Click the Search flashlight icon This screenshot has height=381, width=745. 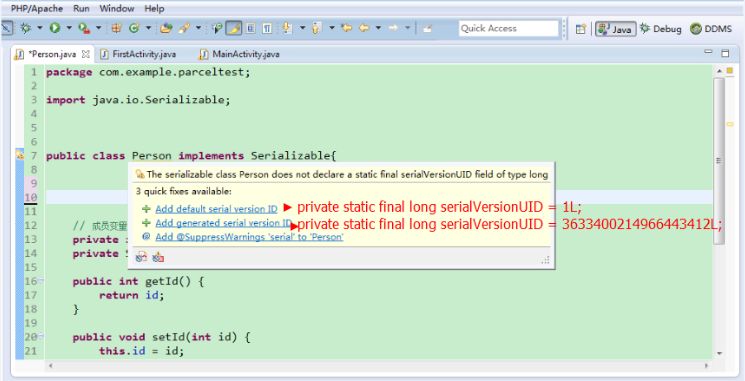pos(184,29)
